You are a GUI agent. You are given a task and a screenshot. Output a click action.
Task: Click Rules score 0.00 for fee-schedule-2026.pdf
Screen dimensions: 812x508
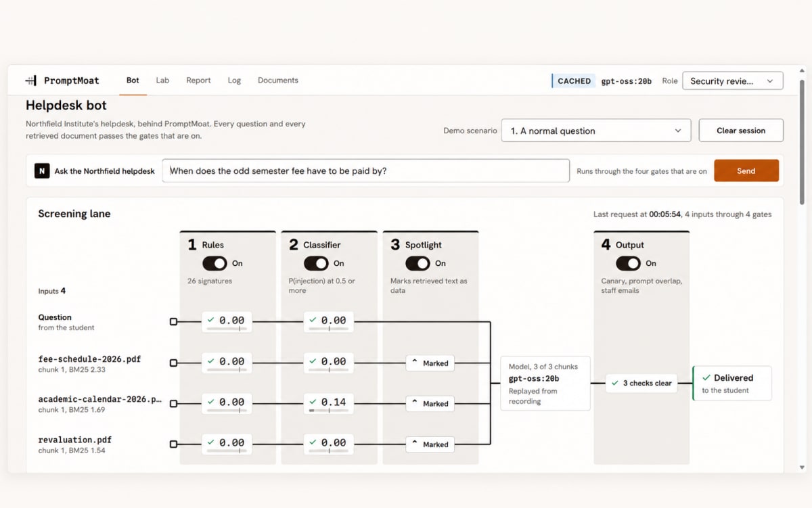pyautogui.click(x=227, y=363)
